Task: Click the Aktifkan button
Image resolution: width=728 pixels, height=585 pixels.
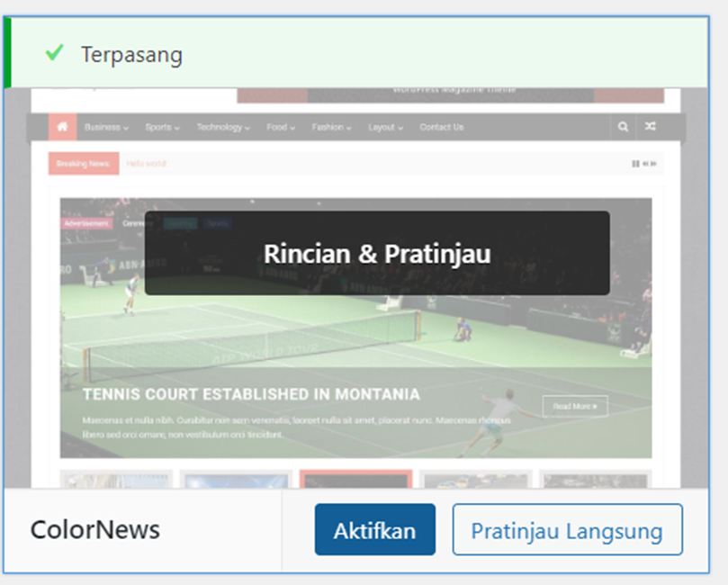Action: [374, 530]
